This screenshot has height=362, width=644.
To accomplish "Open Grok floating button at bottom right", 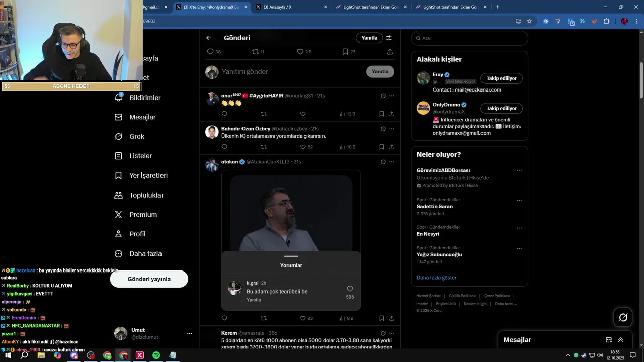I will (623, 317).
